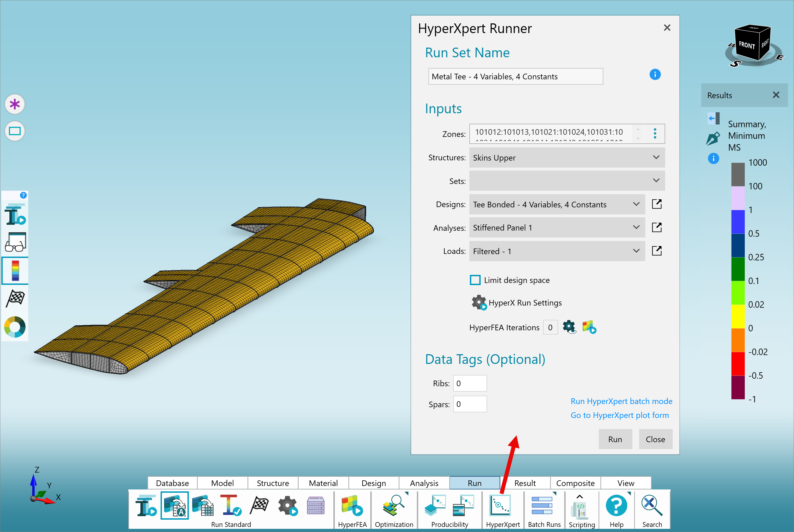Click the gear-with-eye icon beside HyperFEA Iterations

[x=569, y=327]
